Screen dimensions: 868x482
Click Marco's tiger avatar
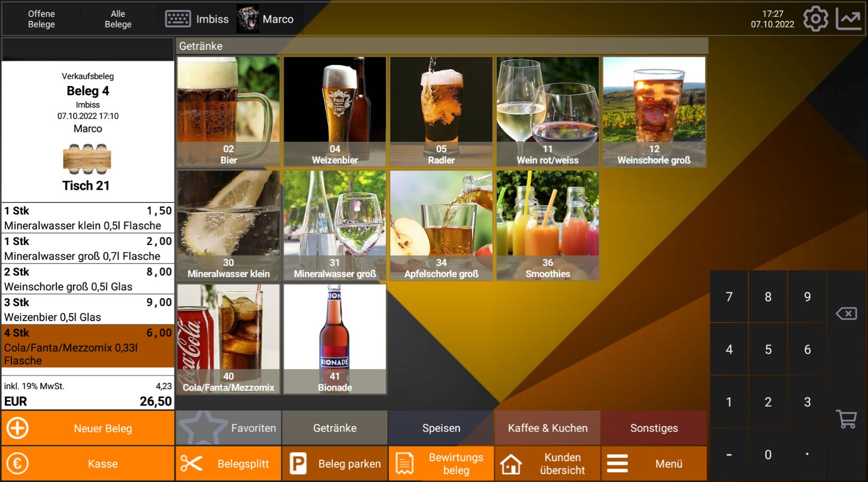[x=248, y=19]
